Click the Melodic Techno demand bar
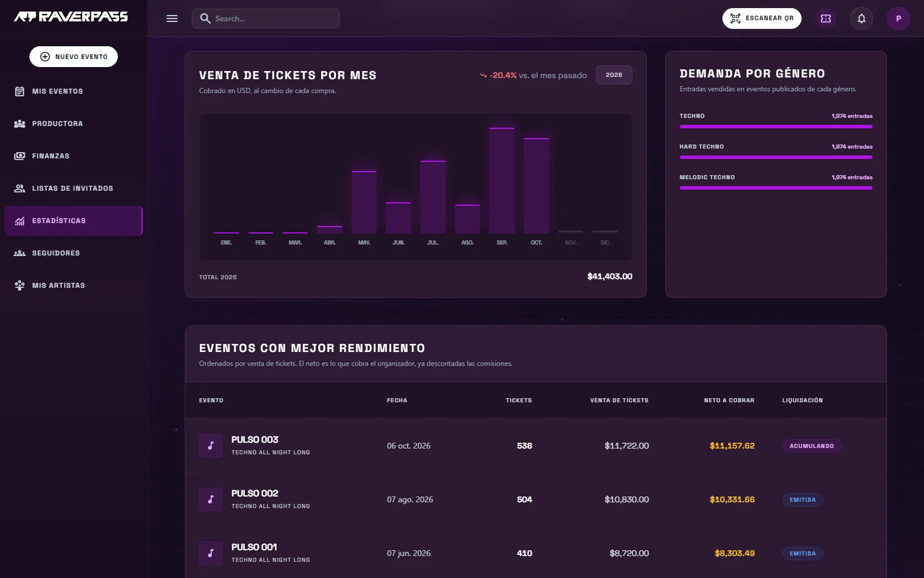924x578 pixels. [776, 188]
